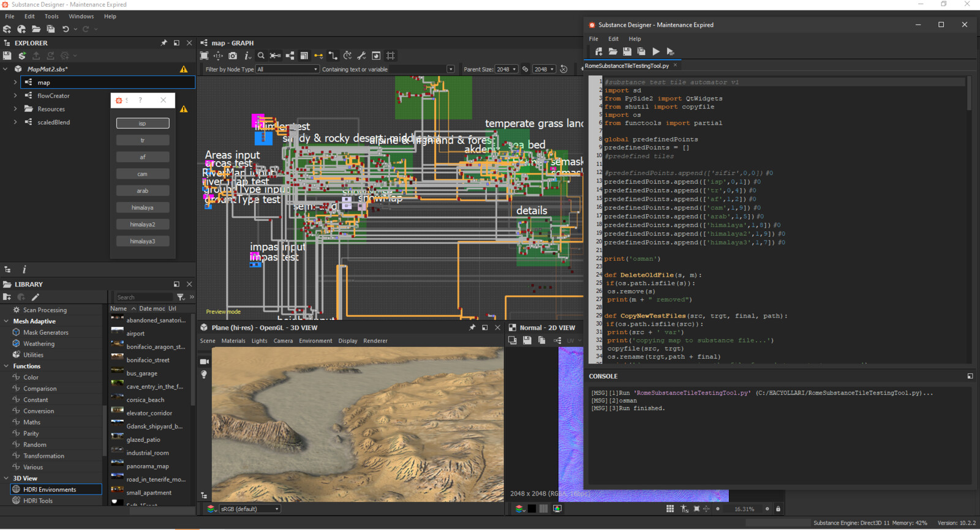Save the 2D view image with floppy icon
The image size is (980, 530).
527,340
